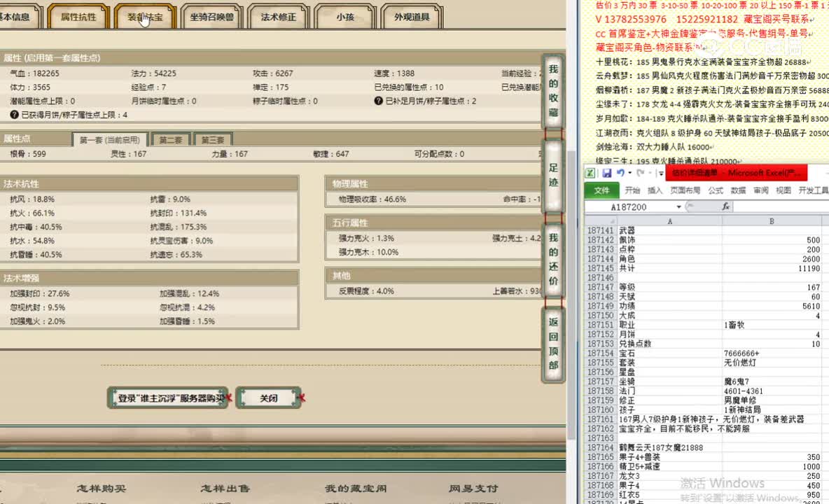Click the Excel undo arrow icon
The image size is (829, 504).
point(620,173)
